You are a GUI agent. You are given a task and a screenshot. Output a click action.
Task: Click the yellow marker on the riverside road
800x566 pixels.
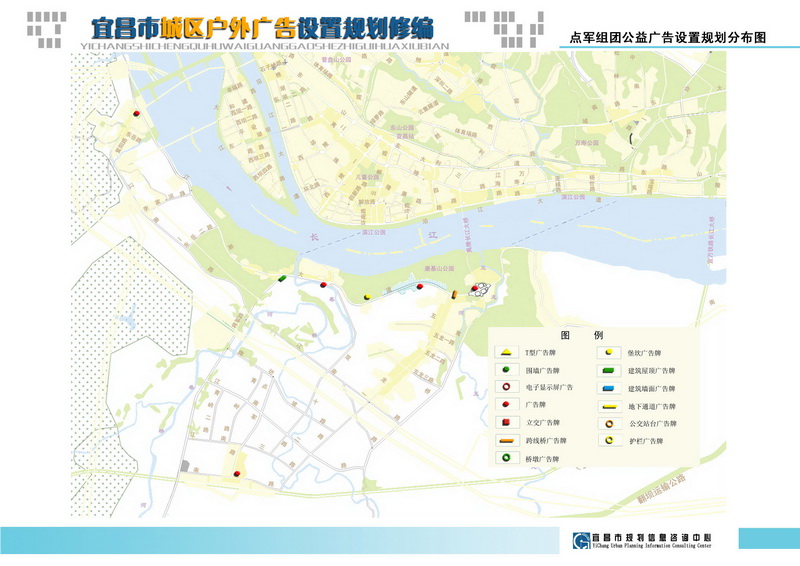368,297
